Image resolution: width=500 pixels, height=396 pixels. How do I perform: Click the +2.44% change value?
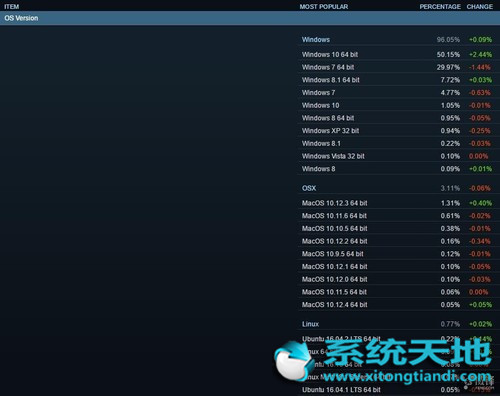pyautogui.click(x=480, y=54)
